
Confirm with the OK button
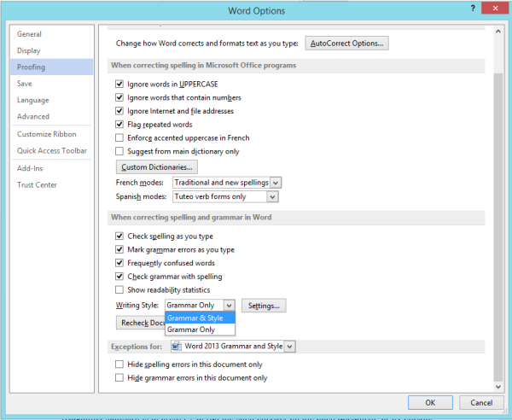[x=430, y=403]
